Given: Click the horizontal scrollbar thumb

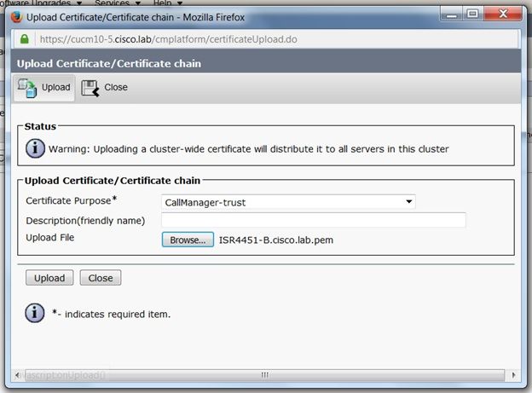Looking at the screenshot, I should pos(264,375).
